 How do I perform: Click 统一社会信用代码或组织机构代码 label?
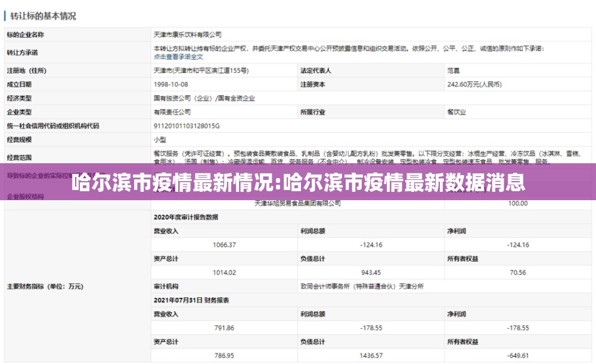tap(53, 126)
